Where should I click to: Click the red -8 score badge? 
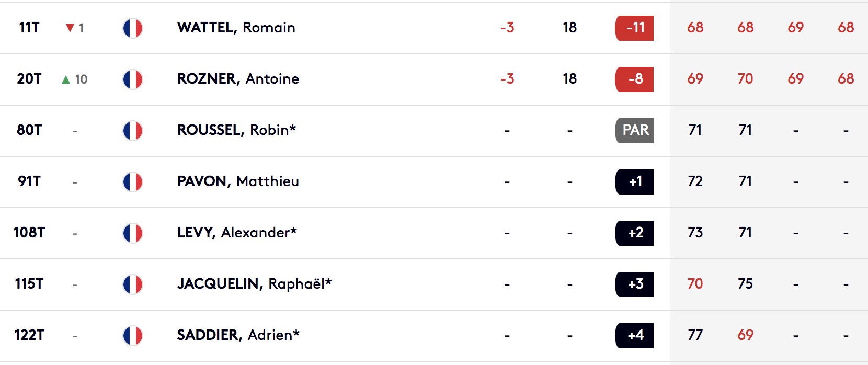[x=634, y=79]
